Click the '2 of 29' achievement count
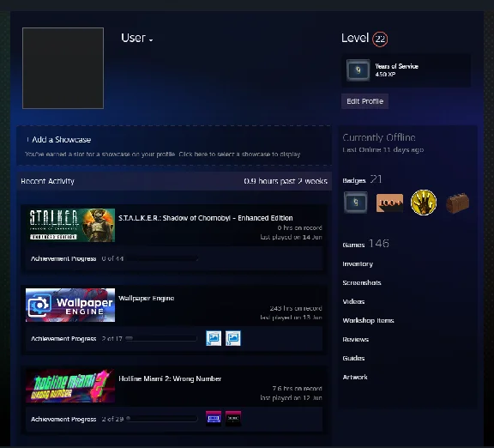Image resolution: width=494 pixels, height=448 pixels. (112, 419)
